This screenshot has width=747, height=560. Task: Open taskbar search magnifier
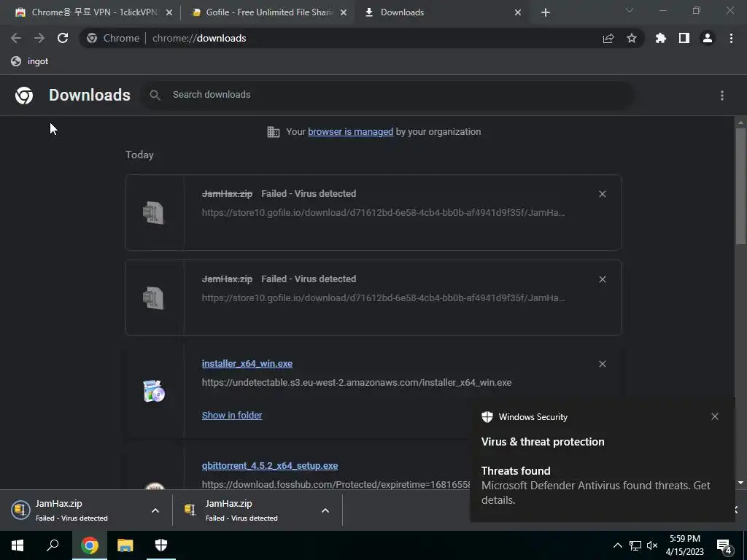tap(53, 545)
